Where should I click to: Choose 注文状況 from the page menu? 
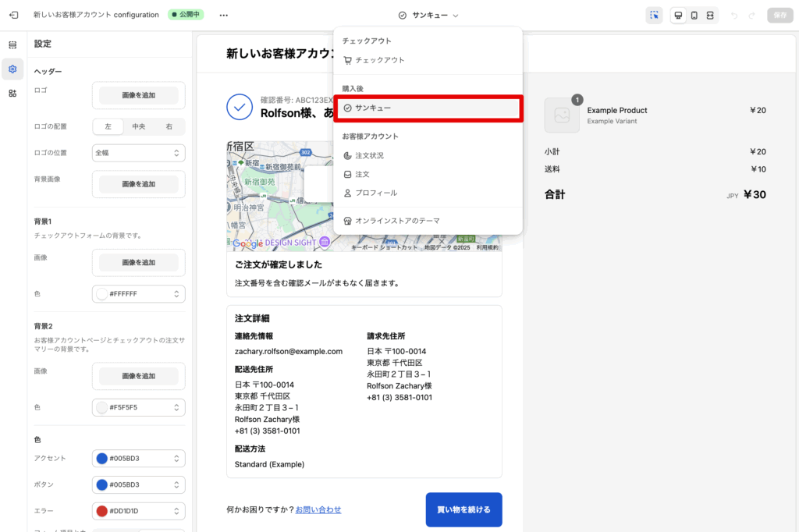click(428, 155)
